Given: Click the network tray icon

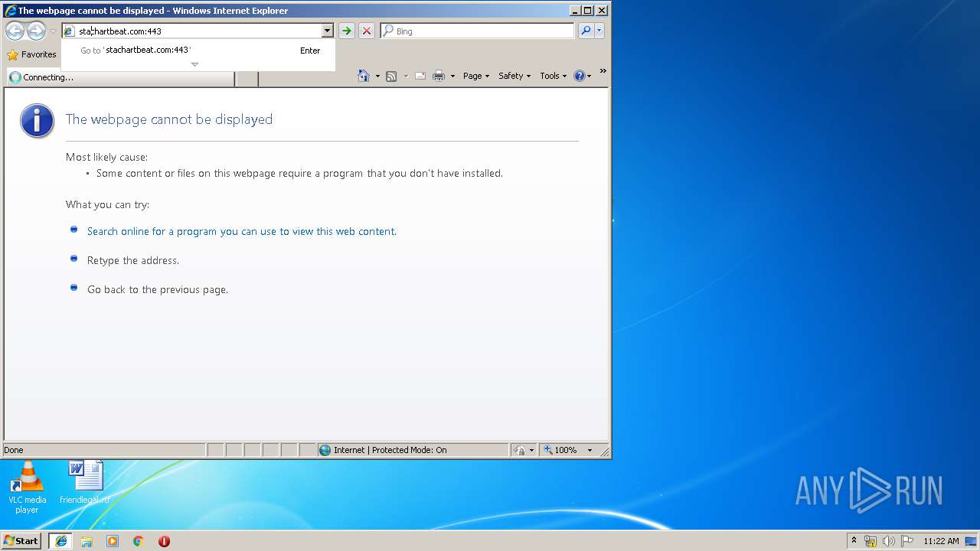Looking at the screenshot, I should 871,541.
